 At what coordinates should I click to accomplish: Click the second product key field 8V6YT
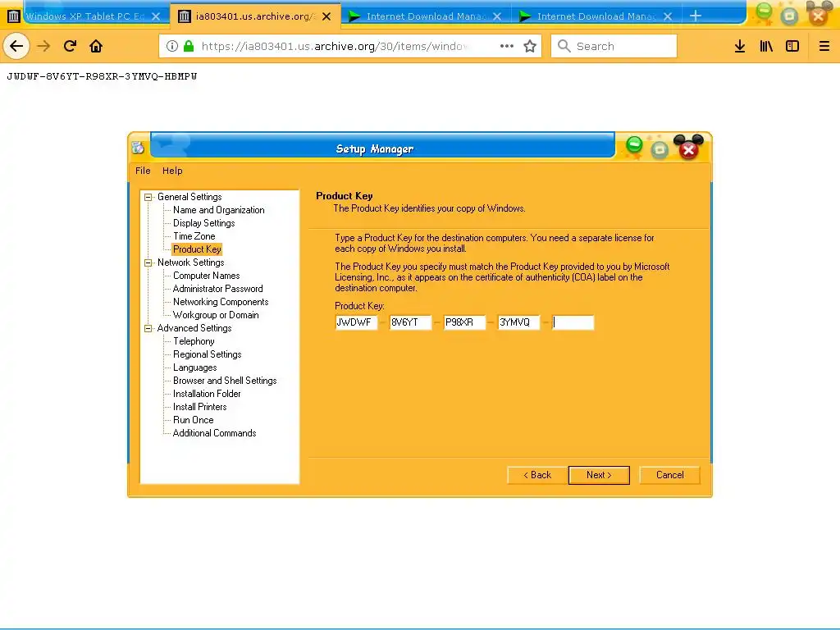point(410,322)
